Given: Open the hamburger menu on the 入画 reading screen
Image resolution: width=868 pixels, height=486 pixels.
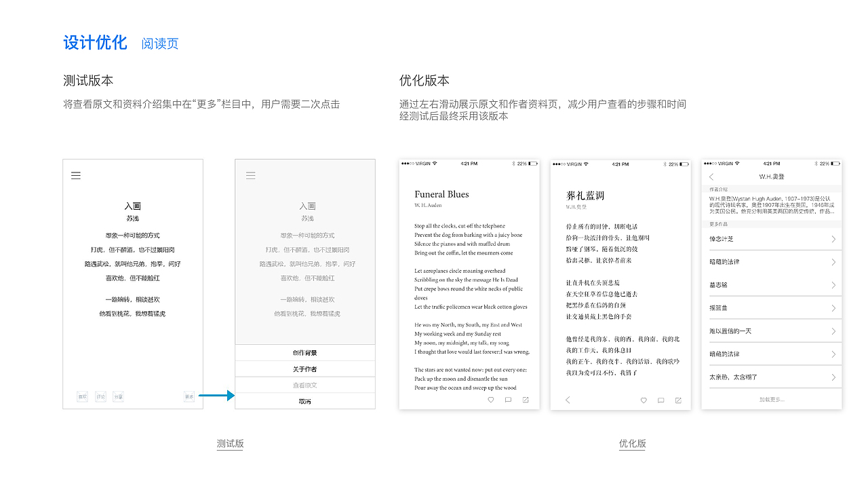Looking at the screenshot, I should [75, 175].
